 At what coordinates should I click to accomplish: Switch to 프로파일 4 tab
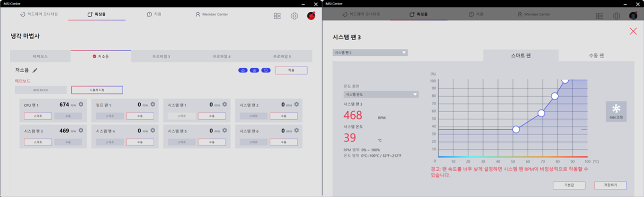[221, 56]
